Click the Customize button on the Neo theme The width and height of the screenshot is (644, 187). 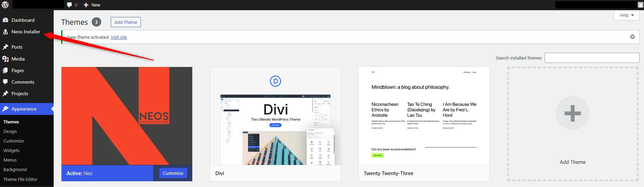173,173
